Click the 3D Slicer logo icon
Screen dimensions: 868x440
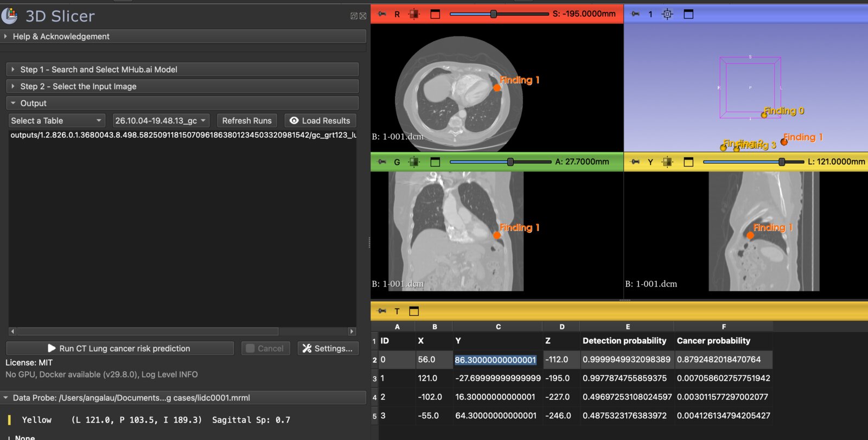[9, 16]
